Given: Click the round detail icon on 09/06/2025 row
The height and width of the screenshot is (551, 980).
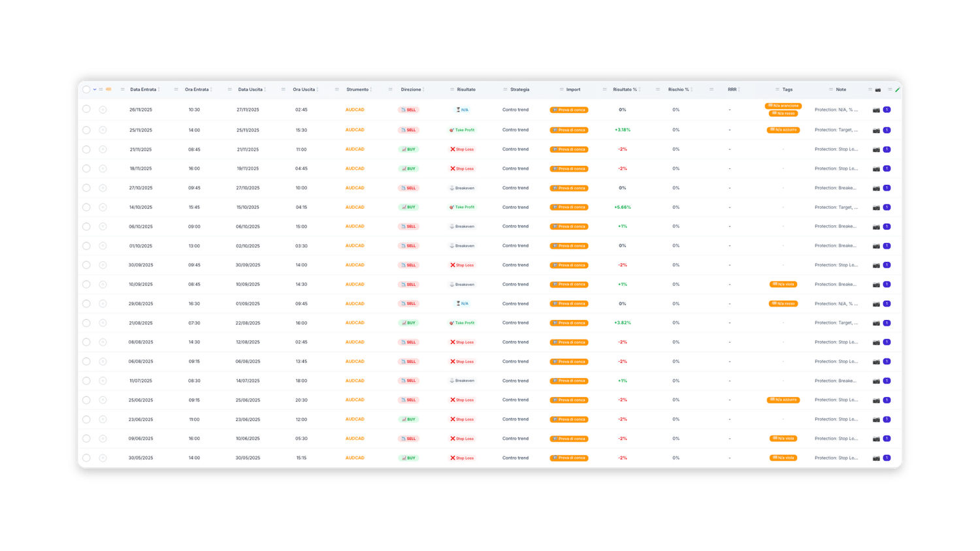Looking at the screenshot, I should pos(103,439).
